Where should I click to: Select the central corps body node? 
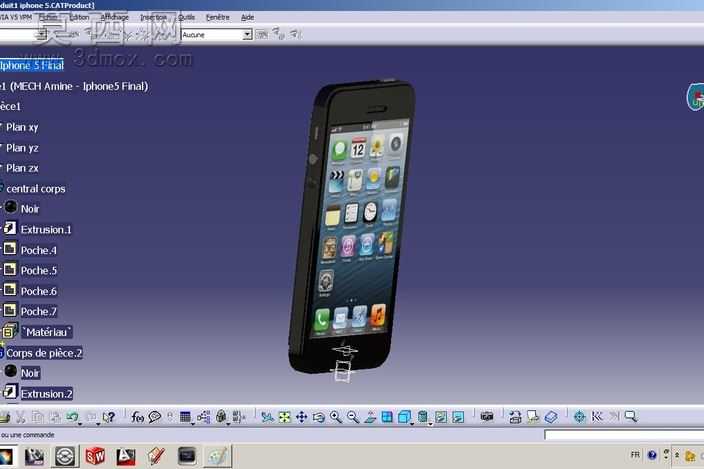(x=35, y=189)
